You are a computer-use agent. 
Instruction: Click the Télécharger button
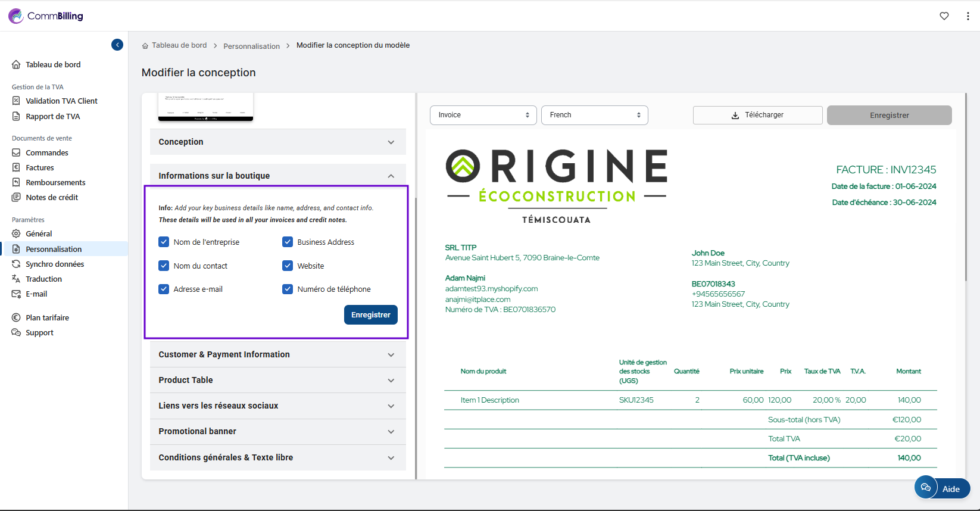click(757, 115)
